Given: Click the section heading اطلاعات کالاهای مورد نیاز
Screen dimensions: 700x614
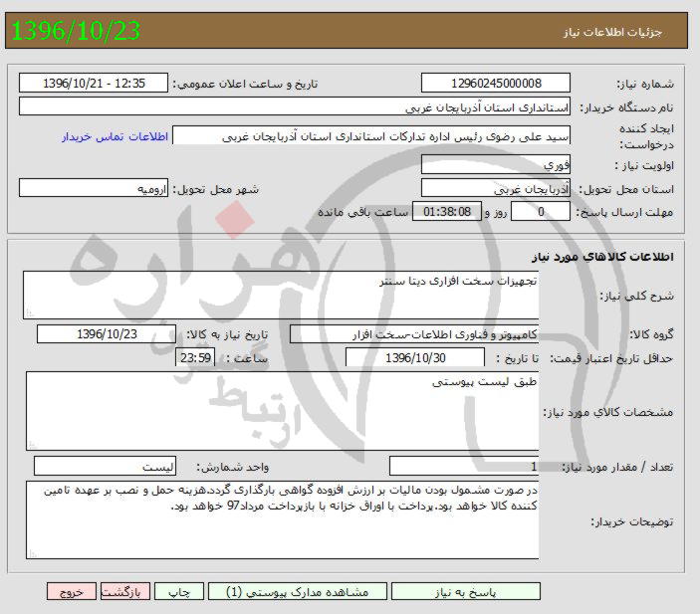Looking at the screenshot, I should tap(602, 257).
